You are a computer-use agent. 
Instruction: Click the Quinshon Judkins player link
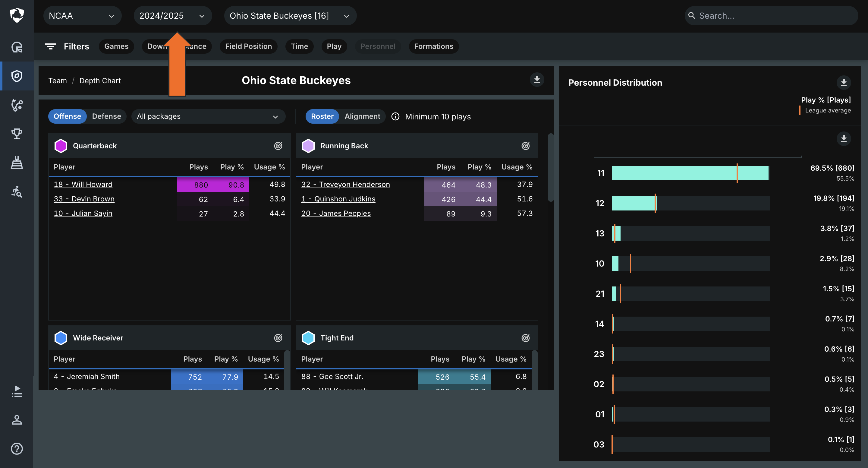point(338,199)
